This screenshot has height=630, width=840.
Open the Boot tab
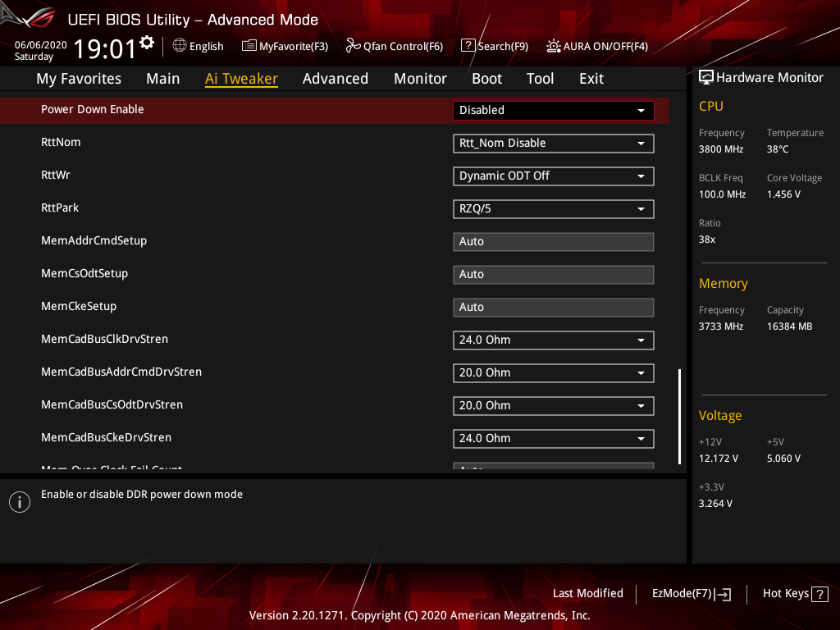pyautogui.click(x=486, y=79)
